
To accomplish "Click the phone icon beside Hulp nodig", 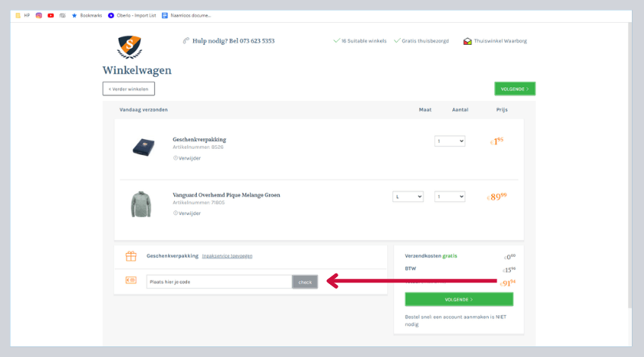I will [186, 41].
